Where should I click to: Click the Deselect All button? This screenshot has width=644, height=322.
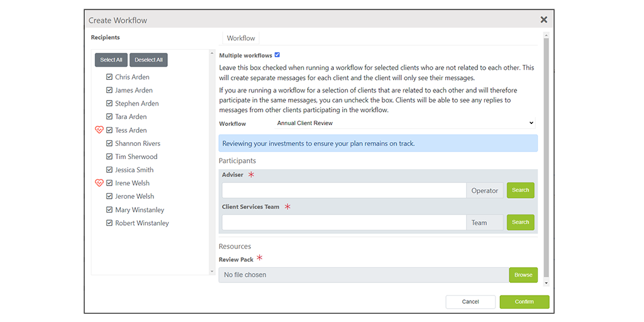coord(148,60)
